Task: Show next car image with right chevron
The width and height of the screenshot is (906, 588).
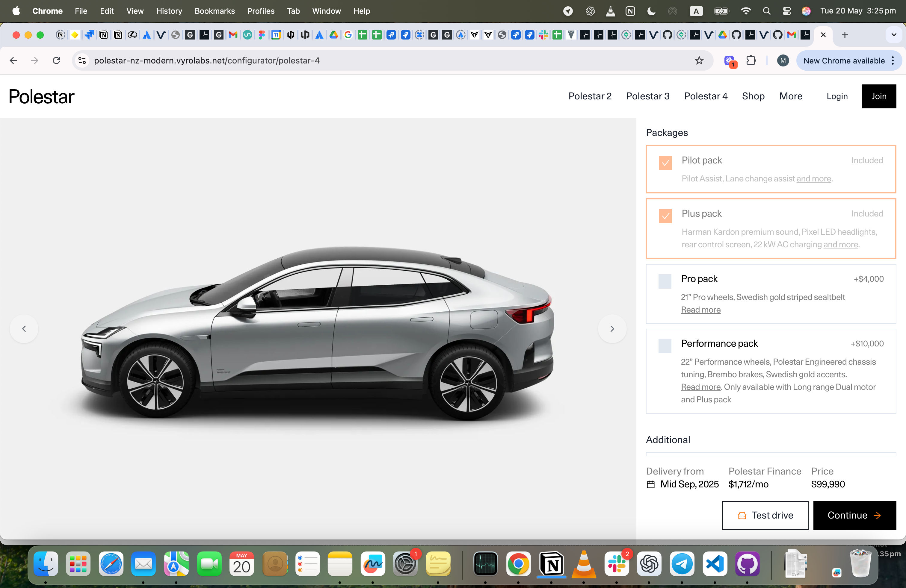Action: [612, 329]
